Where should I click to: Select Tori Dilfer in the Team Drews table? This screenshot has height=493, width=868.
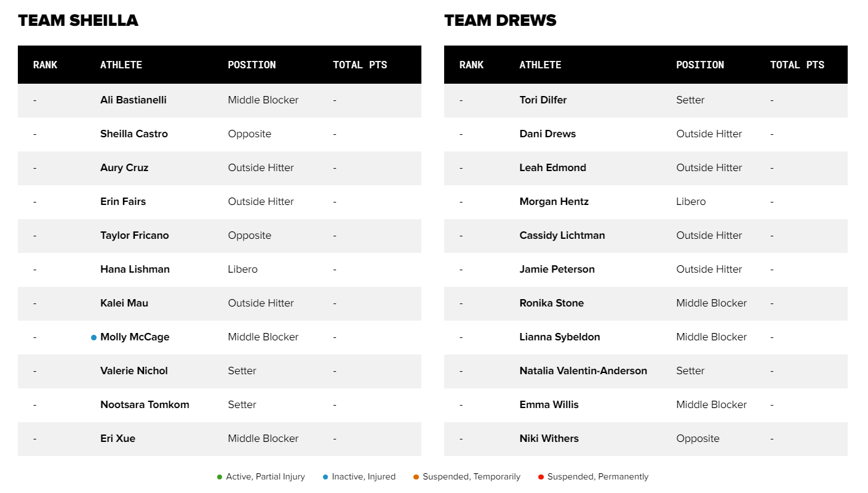(543, 100)
